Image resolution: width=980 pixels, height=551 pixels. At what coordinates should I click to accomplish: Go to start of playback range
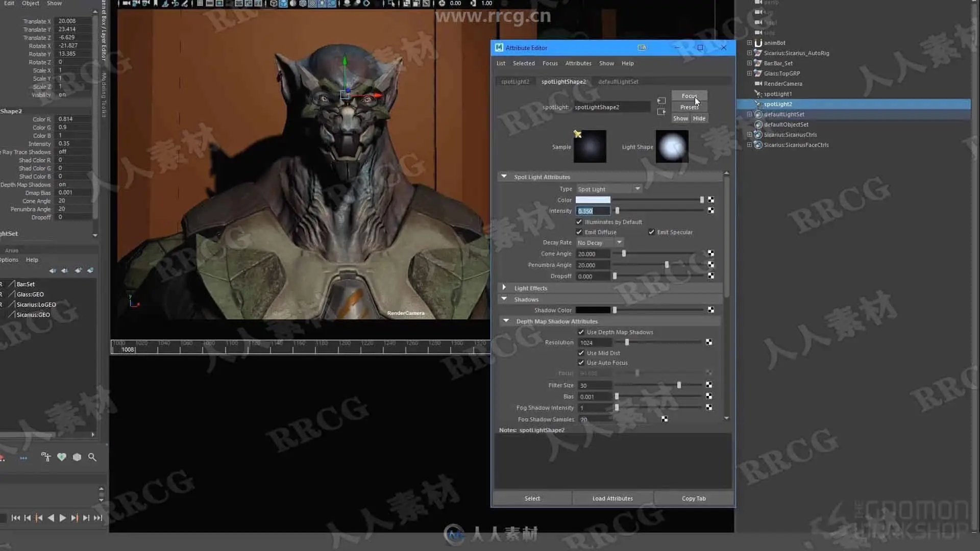pos(16,518)
